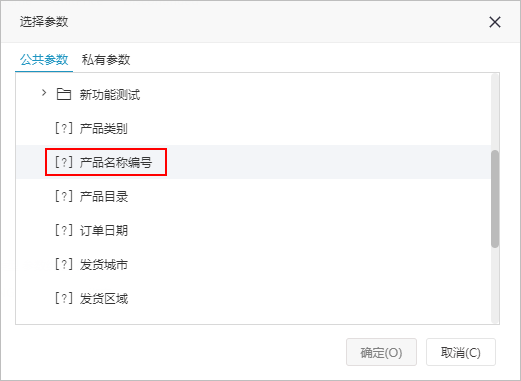Image resolution: width=521 pixels, height=381 pixels.
Task: Choose the 产品目录 parameter
Action: 253,196
